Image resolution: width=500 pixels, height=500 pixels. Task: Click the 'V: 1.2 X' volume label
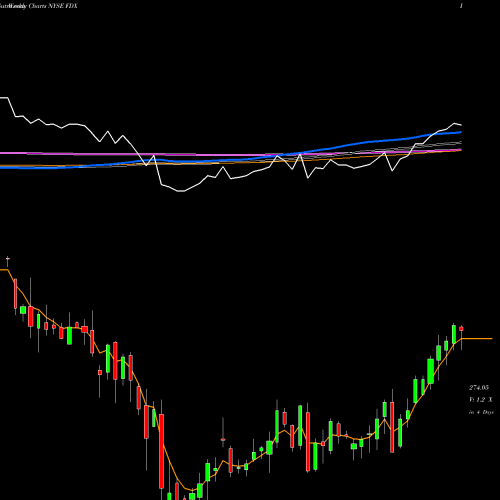tap(480, 399)
